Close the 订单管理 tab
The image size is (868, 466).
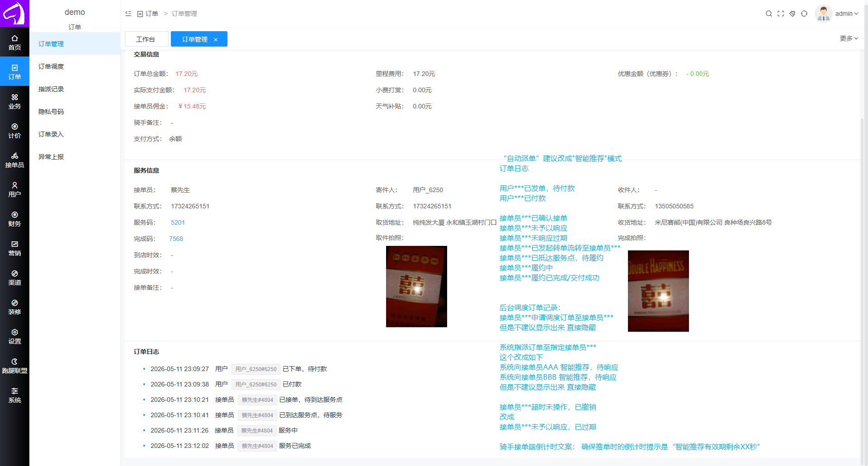pyautogui.click(x=216, y=40)
